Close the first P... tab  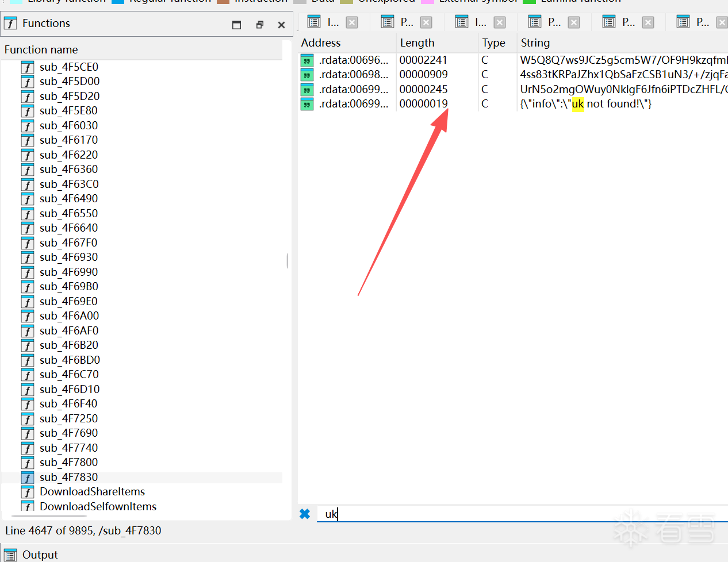(x=426, y=22)
